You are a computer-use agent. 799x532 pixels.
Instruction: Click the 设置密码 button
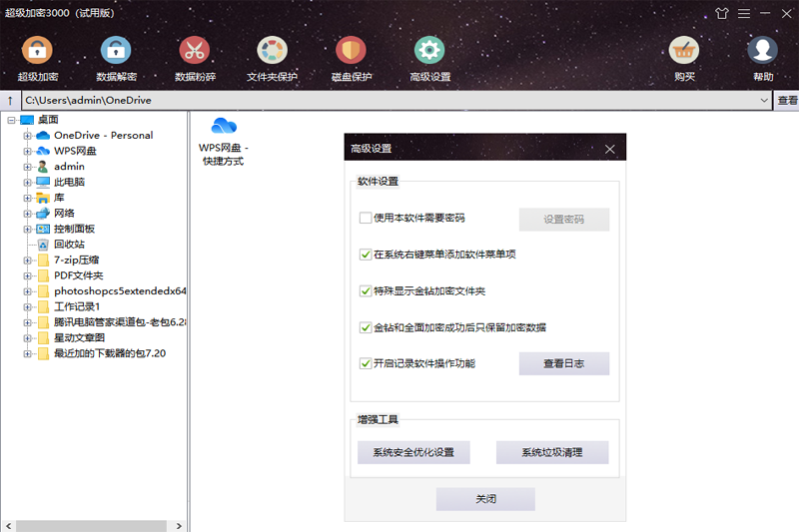564,220
